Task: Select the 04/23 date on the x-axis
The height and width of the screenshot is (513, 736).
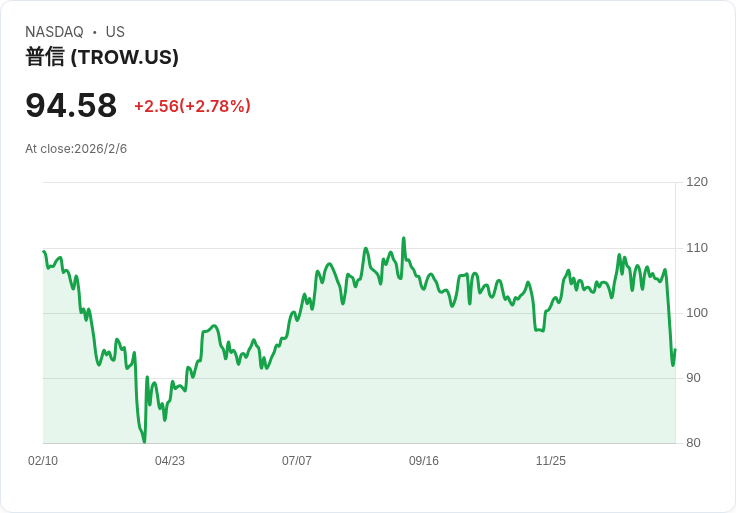Action: pyautogui.click(x=170, y=461)
